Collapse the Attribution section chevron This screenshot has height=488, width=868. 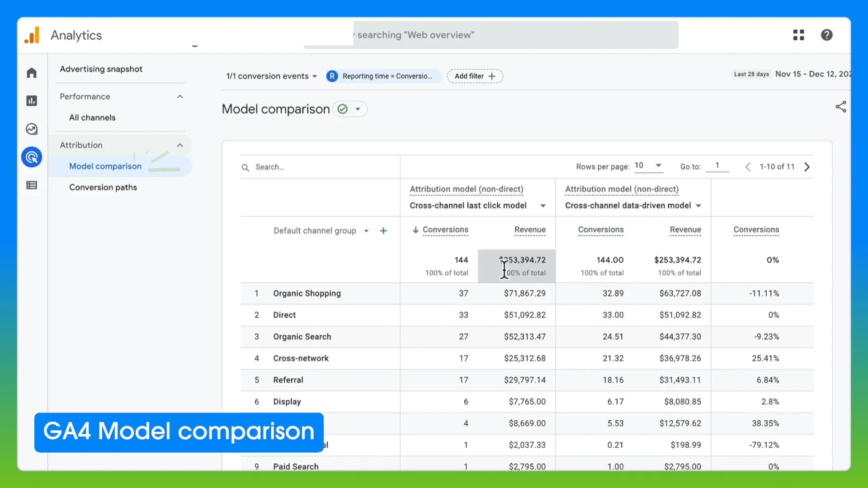[x=180, y=145]
